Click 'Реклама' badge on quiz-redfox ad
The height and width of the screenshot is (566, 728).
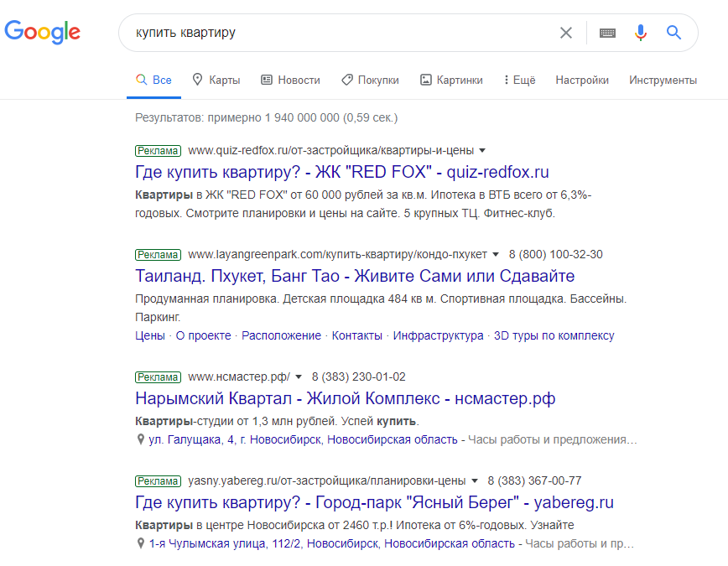(x=158, y=150)
